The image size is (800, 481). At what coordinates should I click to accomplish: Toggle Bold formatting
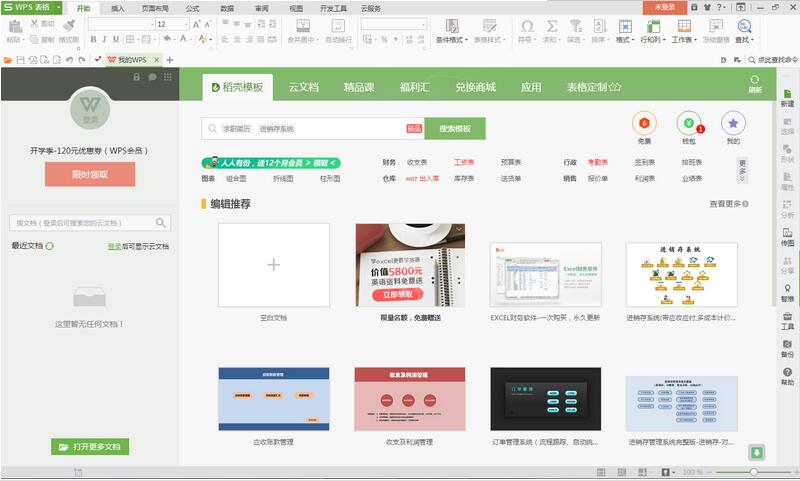[x=93, y=39]
